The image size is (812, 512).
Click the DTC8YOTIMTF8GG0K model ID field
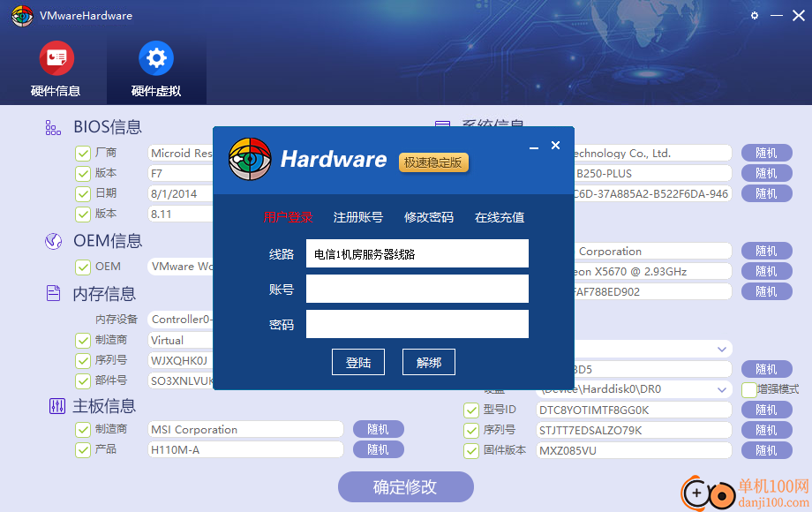[634, 410]
